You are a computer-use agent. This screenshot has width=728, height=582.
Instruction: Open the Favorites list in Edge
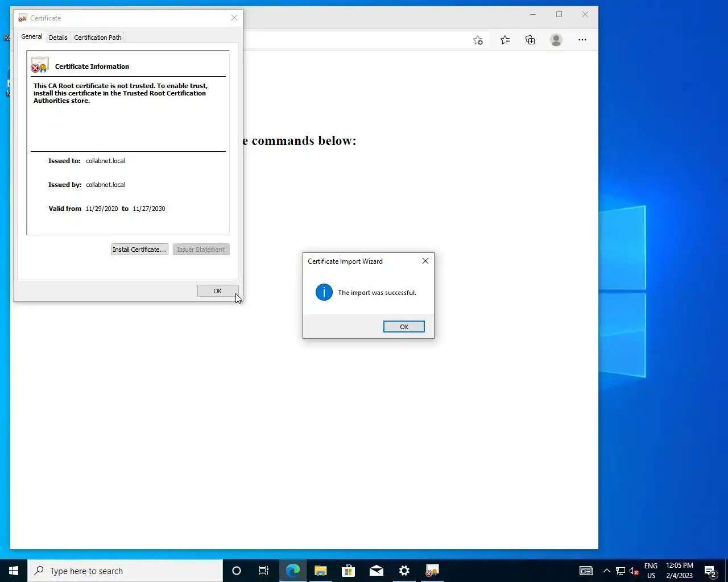click(x=505, y=40)
